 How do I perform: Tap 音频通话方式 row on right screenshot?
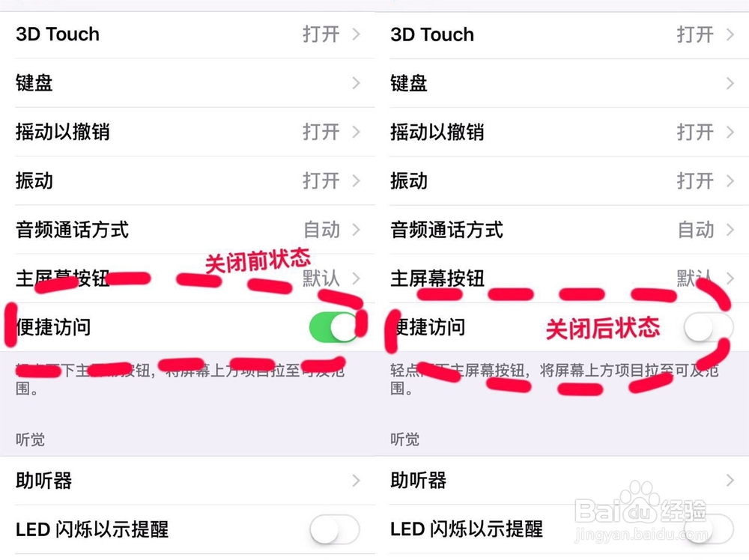[562, 230]
